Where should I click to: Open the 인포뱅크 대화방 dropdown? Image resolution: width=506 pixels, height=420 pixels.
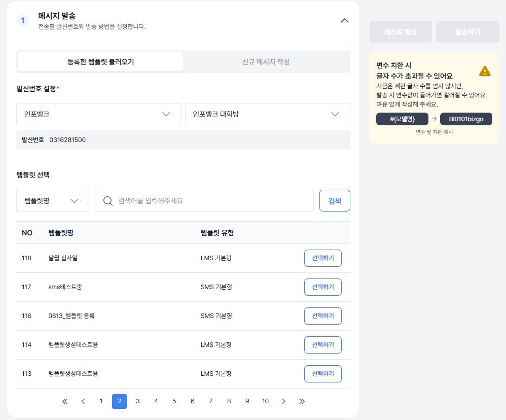[x=268, y=115]
